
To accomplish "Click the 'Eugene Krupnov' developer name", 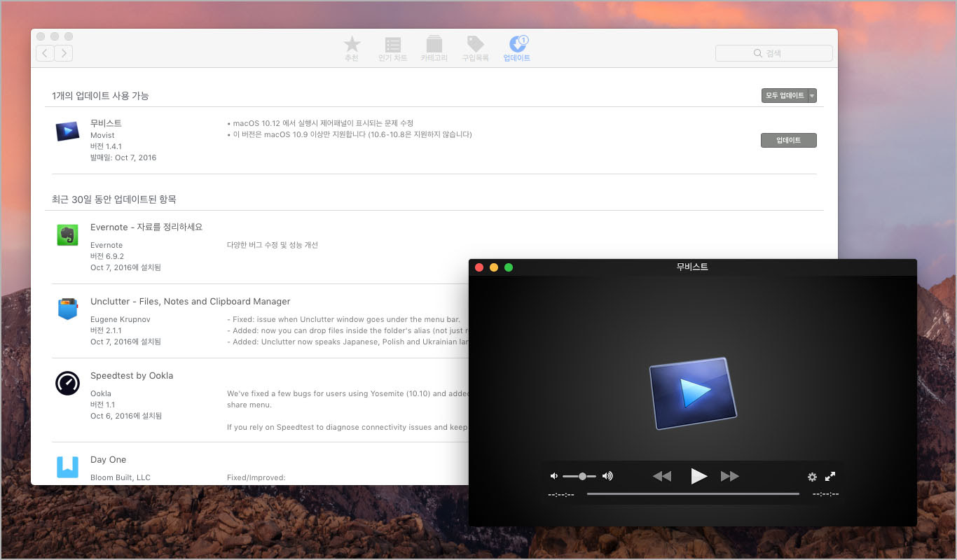I will 121,319.
